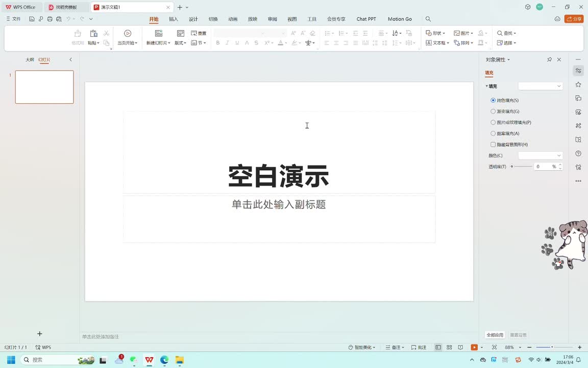
Task: Start slideshow from orange play button
Action: click(x=474, y=348)
